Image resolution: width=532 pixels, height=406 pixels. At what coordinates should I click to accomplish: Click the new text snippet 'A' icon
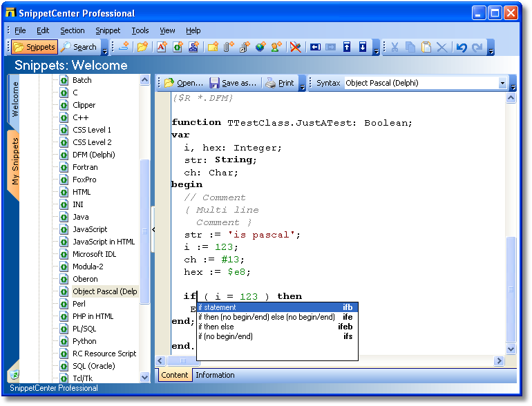coord(162,47)
